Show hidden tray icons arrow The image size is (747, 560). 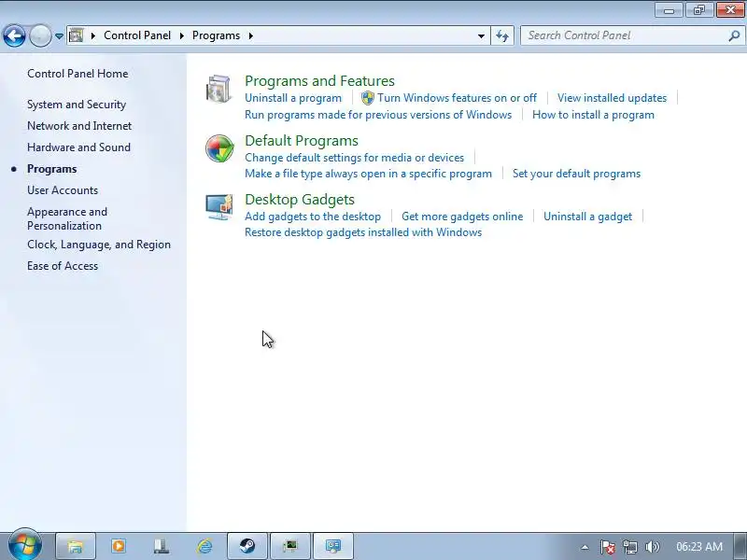[585, 547]
